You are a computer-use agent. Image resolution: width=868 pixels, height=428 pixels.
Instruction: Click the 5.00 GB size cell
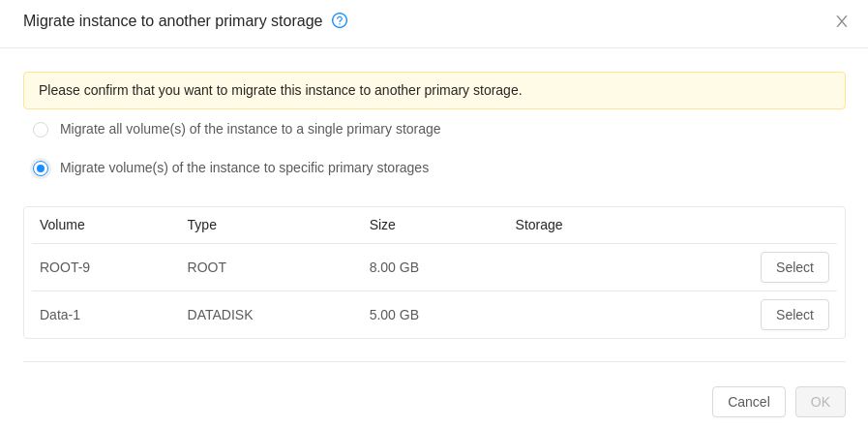[x=394, y=315]
